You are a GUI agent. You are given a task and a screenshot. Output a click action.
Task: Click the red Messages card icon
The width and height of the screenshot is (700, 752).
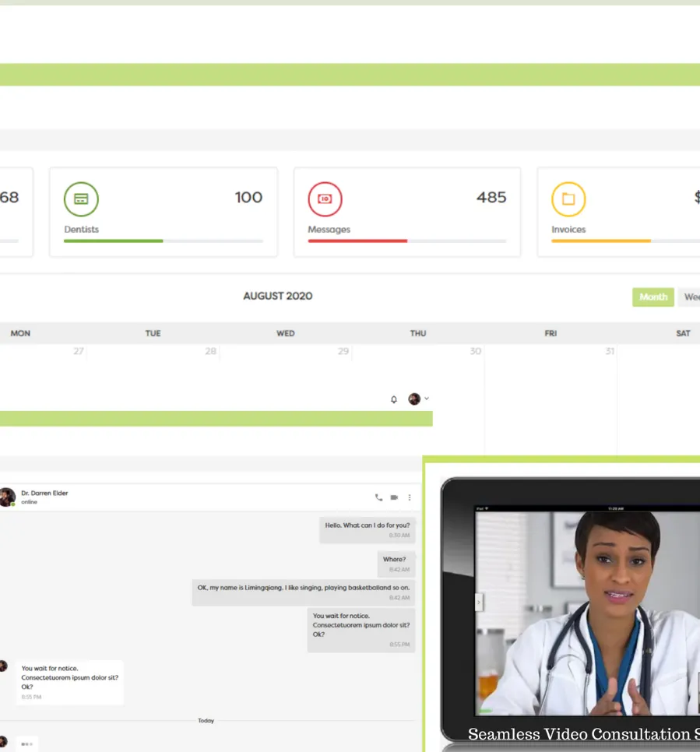(x=325, y=199)
